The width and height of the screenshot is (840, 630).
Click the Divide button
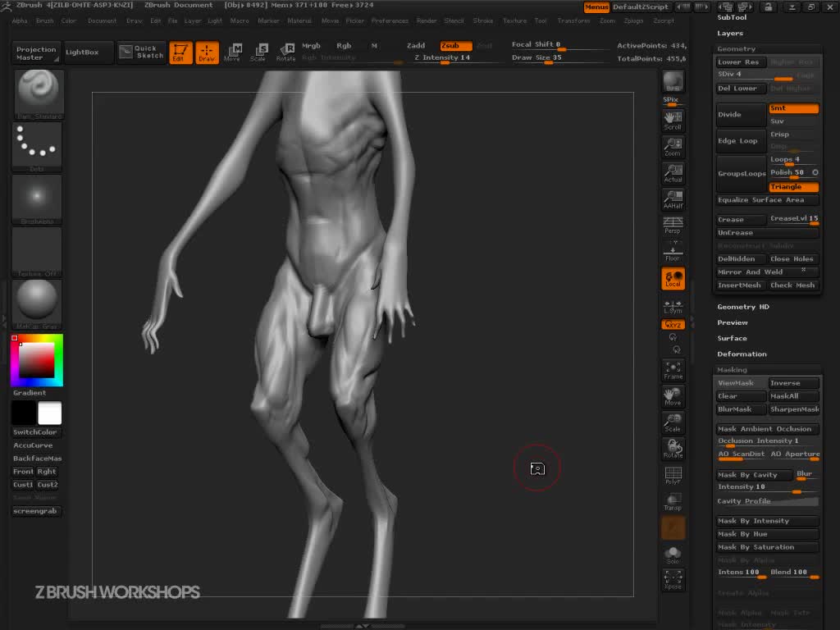pyautogui.click(x=741, y=115)
